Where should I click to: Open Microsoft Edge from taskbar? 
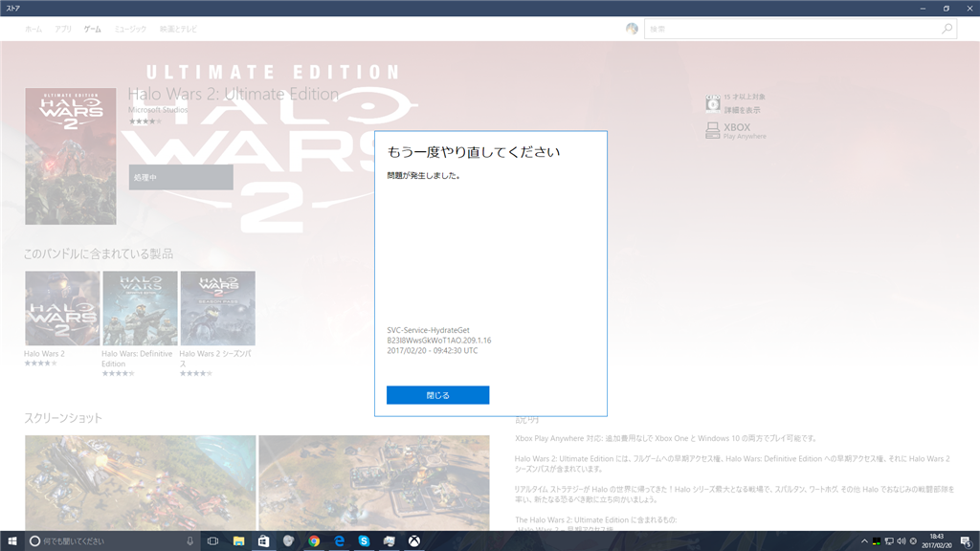(x=339, y=541)
